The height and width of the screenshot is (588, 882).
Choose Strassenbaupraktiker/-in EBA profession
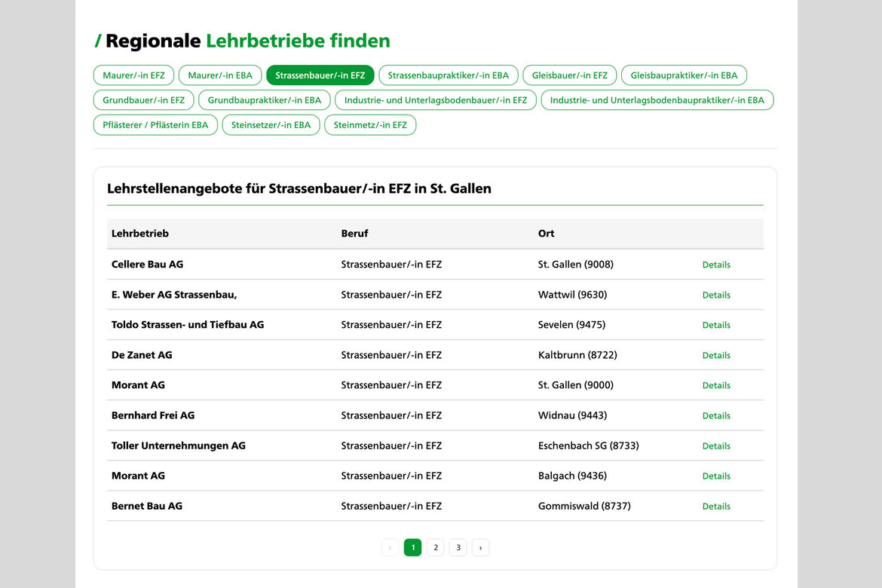click(x=448, y=75)
